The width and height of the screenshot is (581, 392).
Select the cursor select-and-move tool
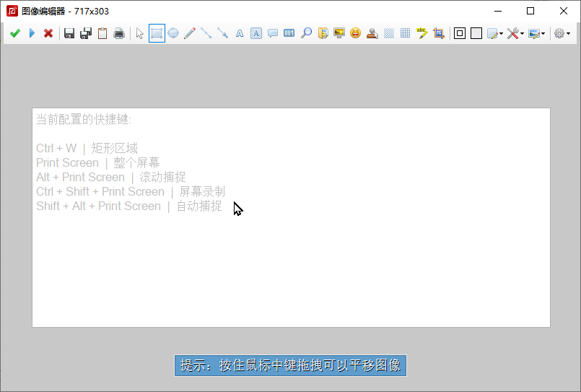click(140, 33)
